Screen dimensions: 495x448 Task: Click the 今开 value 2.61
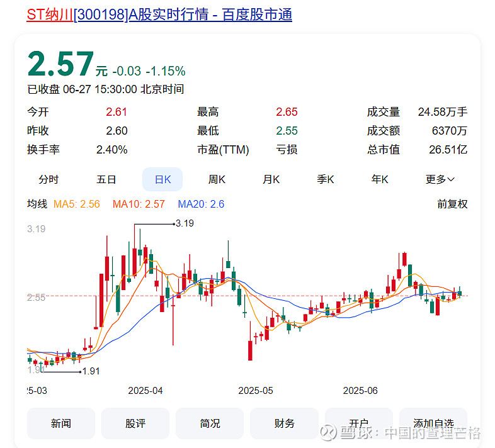coord(116,111)
